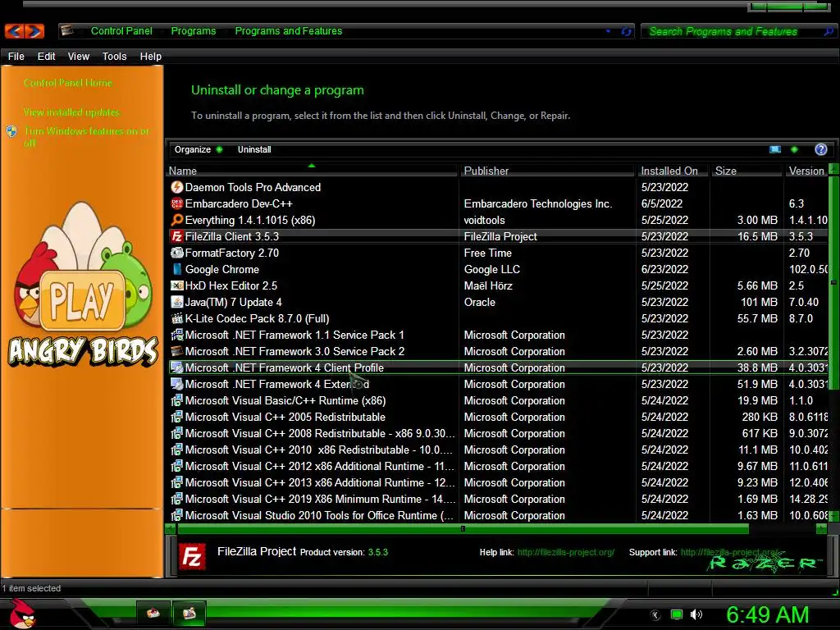840x630 pixels.
Task: Click the .NET Framework 1.1 Service Pack icon
Action: 177,335
